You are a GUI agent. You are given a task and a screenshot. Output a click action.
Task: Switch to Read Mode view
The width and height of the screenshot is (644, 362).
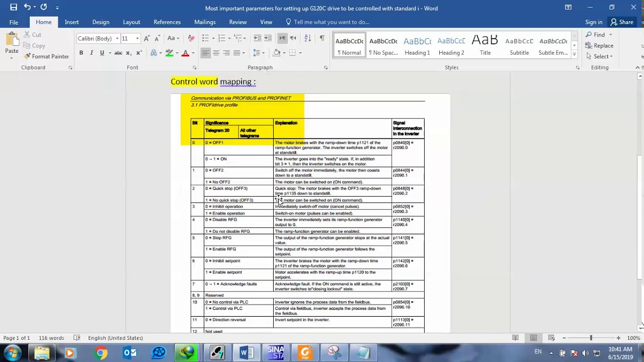515,338
